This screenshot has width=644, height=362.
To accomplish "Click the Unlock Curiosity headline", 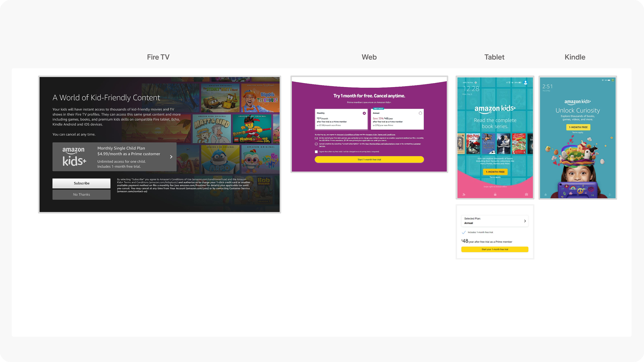I will point(578,110).
